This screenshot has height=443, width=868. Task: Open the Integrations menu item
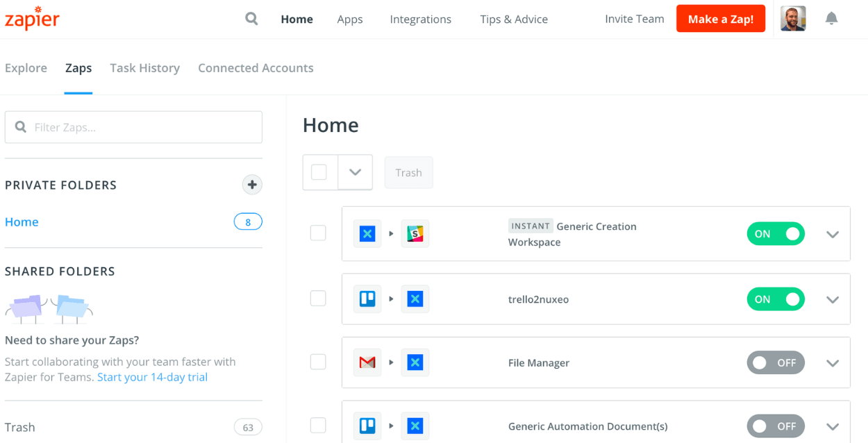[x=421, y=19]
